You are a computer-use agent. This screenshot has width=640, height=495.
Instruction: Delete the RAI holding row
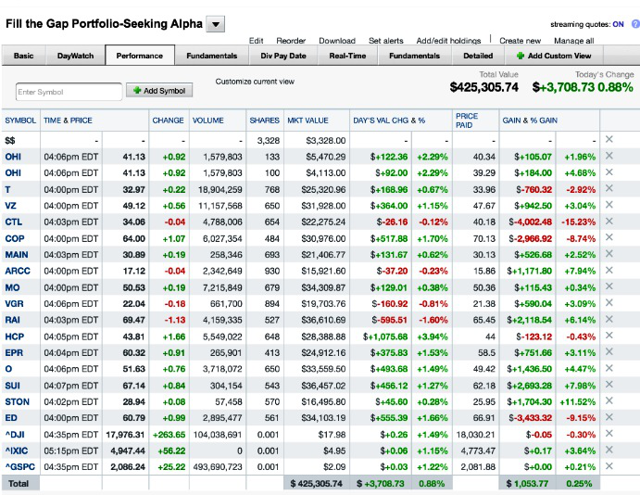tap(609, 319)
